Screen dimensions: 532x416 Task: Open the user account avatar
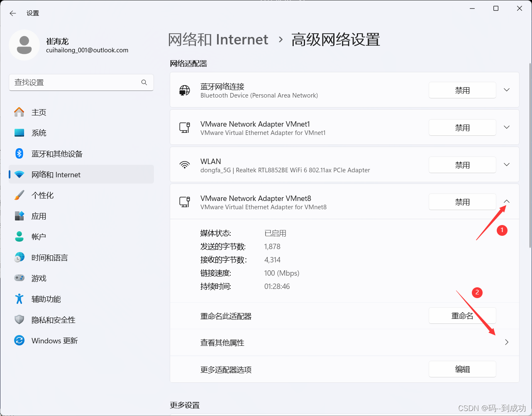pos(24,45)
